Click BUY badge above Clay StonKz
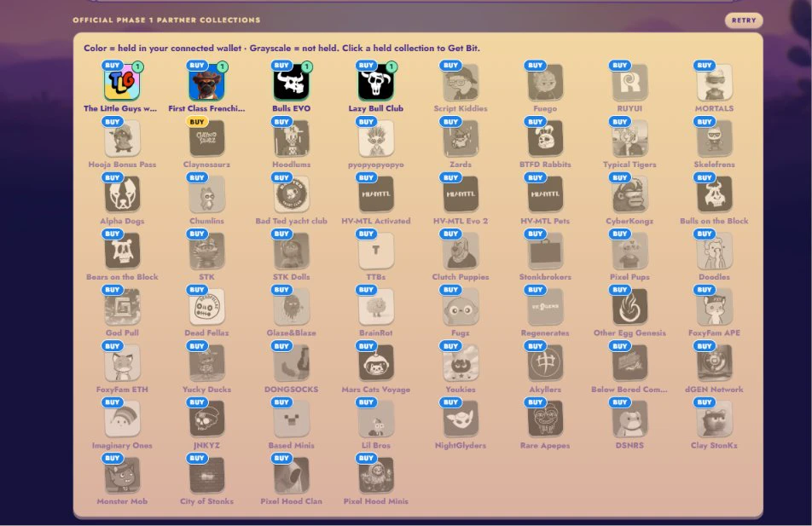This screenshot has width=812, height=526. click(705, 402)
